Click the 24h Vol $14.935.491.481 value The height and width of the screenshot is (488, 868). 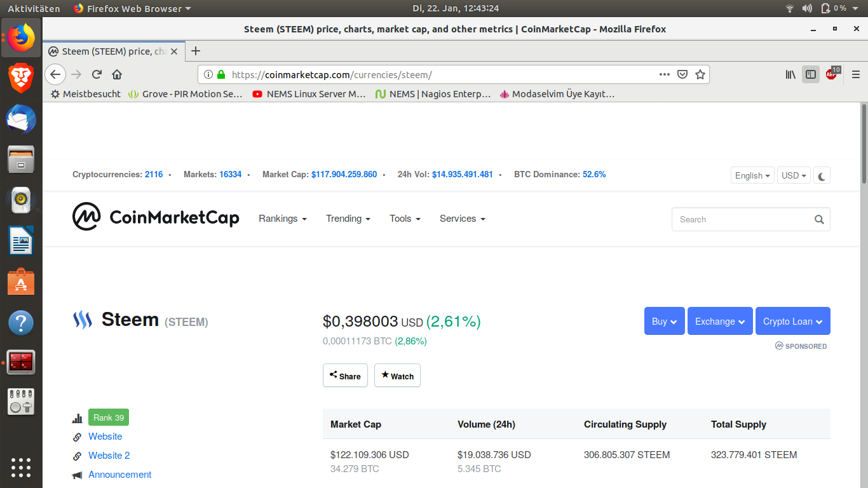(x=463, y=174)
